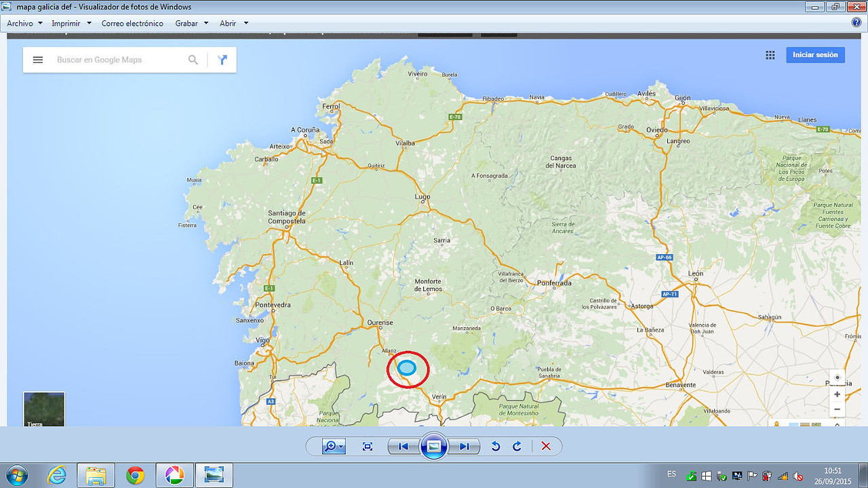Click the Windows logo tray icon
868x488 pixels.
coord(706,476)
